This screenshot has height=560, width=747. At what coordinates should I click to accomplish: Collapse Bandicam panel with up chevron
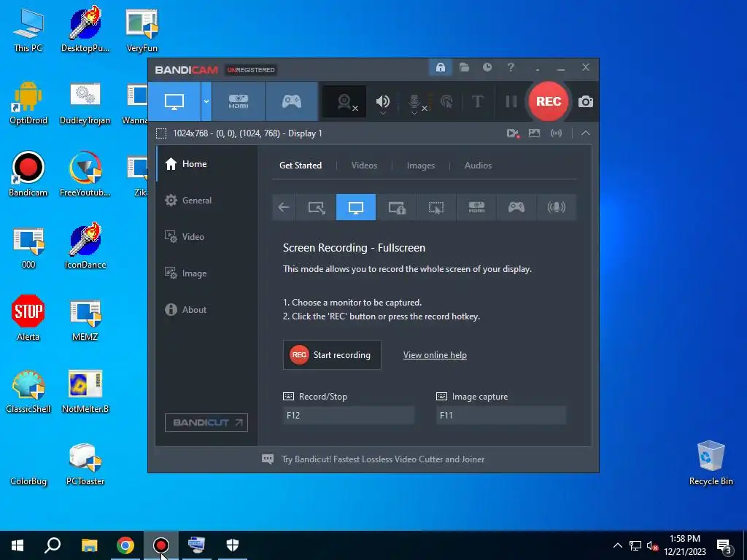[586, 133]
